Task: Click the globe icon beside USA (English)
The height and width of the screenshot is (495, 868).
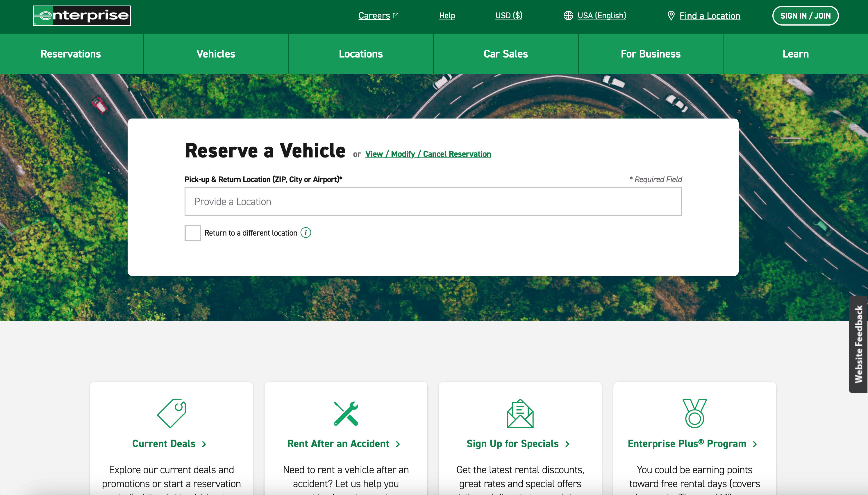Action: (568, 16)
